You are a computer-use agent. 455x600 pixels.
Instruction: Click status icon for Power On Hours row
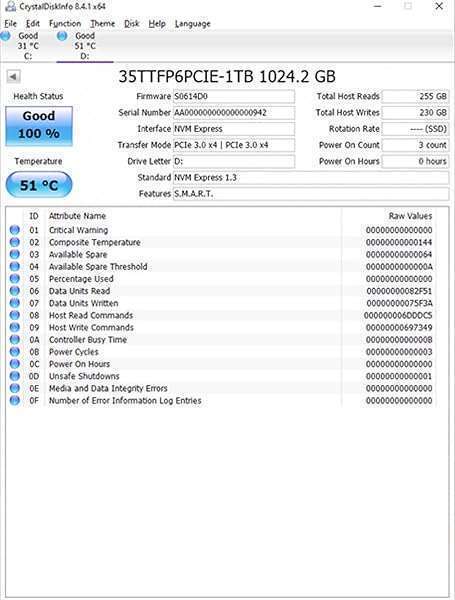15,364
